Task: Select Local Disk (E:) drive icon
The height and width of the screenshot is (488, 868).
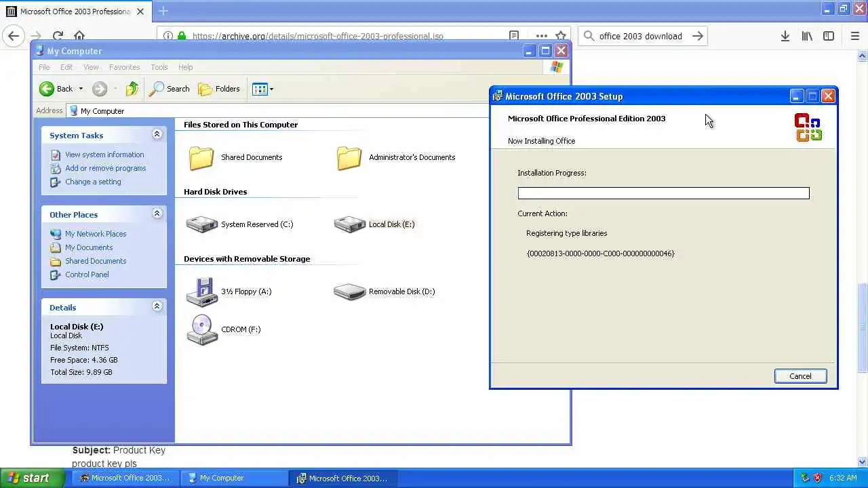Action: point(349,224)
